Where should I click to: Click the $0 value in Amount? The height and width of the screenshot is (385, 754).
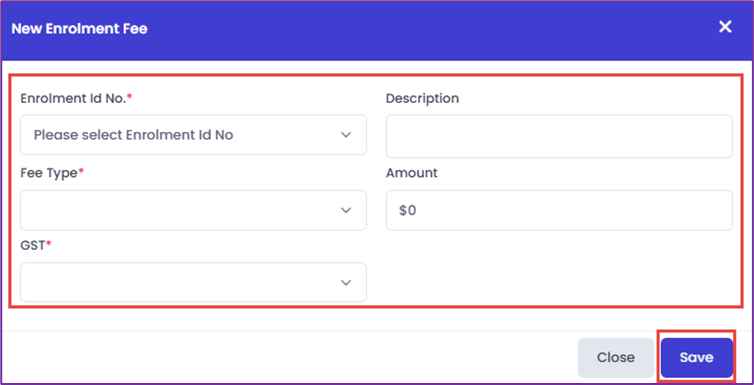pos(407,211)
